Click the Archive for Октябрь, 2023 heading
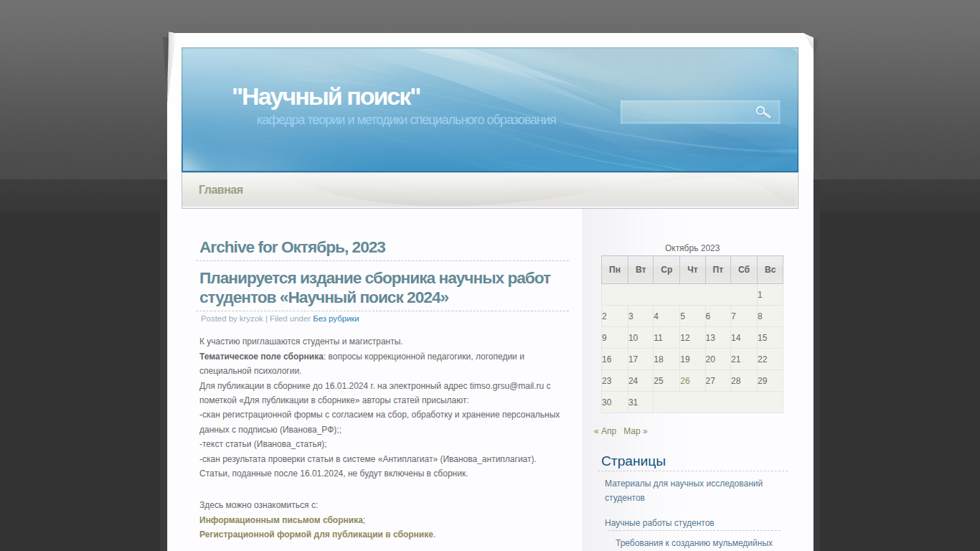Screen dimensions: 980x551 point(293,248)
